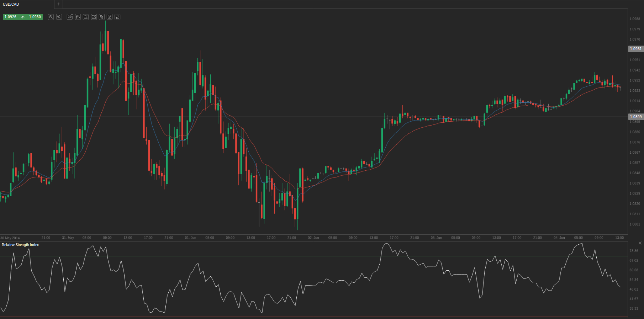
Task: Select the 1.0899 horizontal line price label
Action: point(636,117)
